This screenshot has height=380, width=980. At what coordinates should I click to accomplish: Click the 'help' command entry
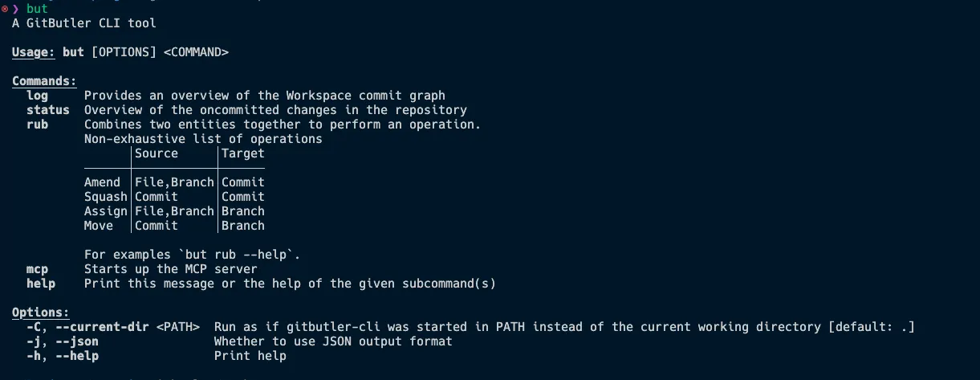coord(41,284)
